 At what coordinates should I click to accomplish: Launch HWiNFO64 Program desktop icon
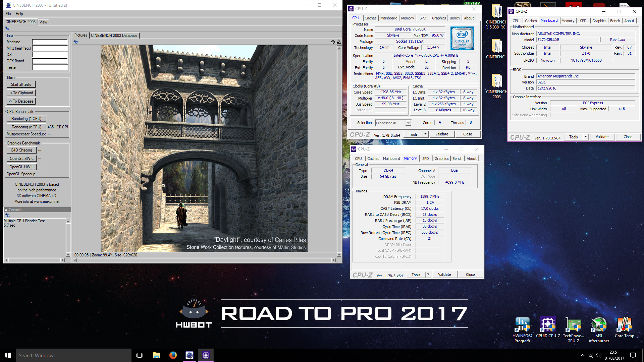pyautogui.click(x=522, y=330)
